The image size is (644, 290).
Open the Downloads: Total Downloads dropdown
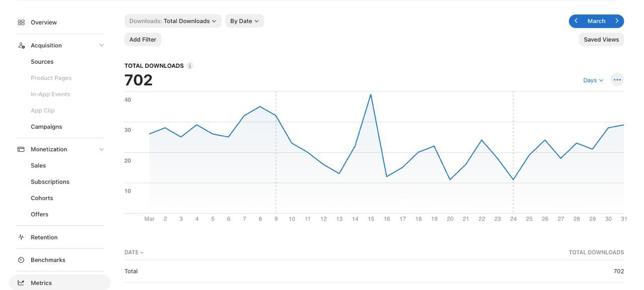[x=173, y=21]
